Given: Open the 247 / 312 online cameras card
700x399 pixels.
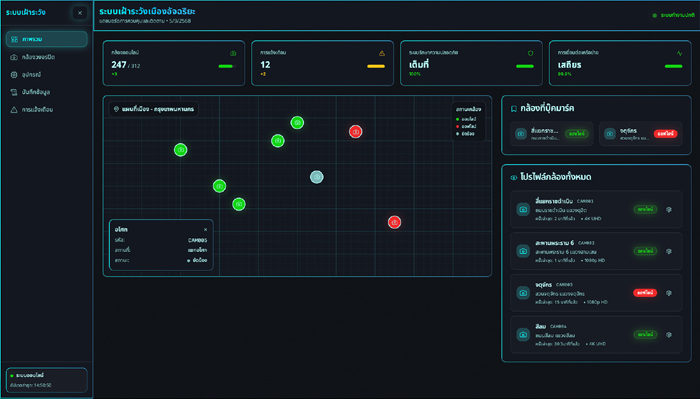Looking at the screenshot, I should point(174,63).
